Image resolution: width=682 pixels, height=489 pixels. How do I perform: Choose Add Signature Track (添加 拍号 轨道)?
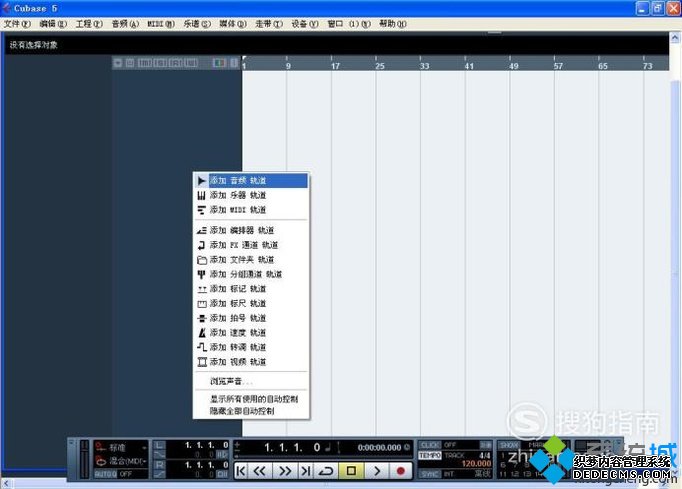tap(251, 318)
